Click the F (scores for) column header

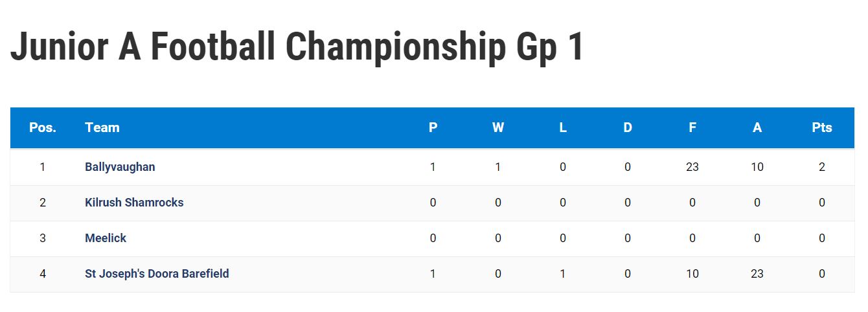(692, 128)
